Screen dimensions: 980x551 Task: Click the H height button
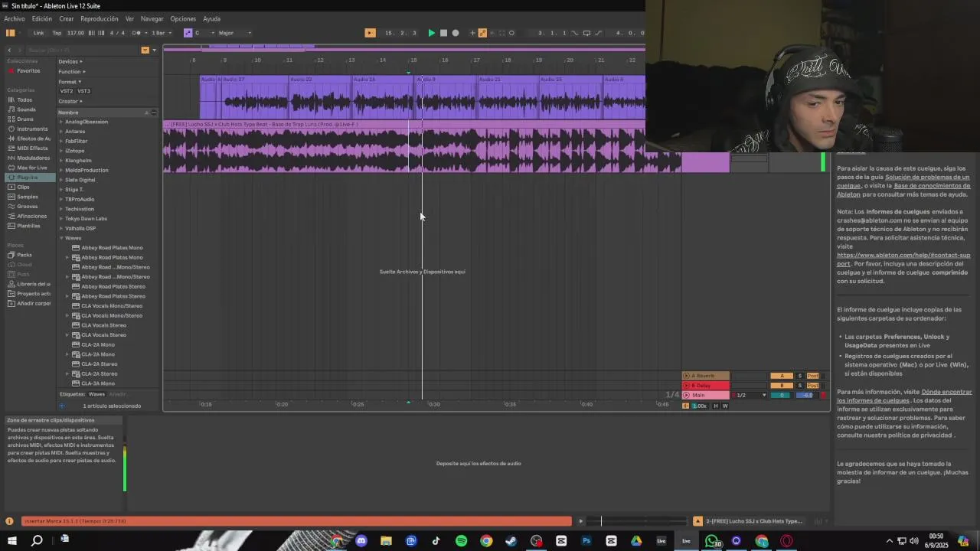point(716,406)
